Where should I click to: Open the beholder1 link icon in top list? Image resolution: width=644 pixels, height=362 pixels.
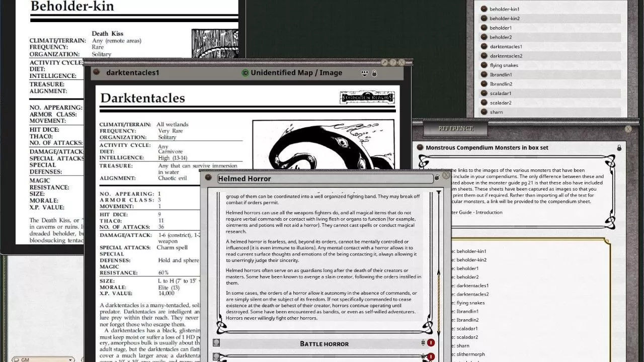pyautogui.click(x=484, y=28)
